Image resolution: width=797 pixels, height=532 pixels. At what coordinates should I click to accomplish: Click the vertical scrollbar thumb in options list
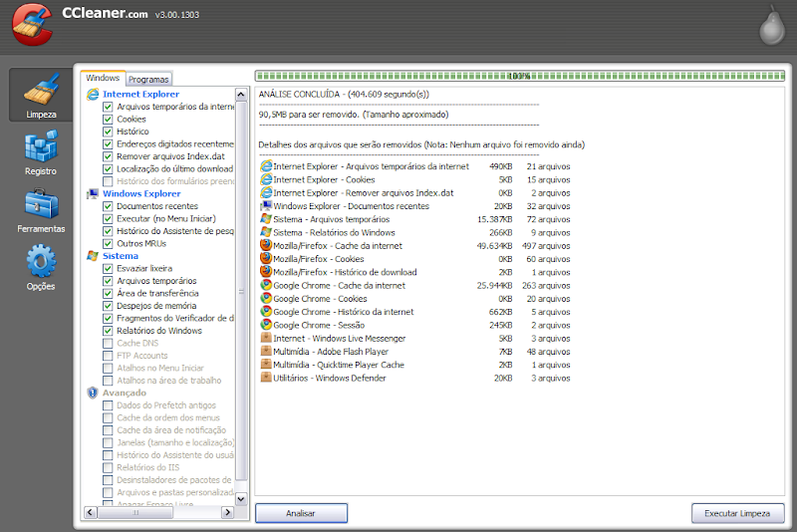point(241,291)
